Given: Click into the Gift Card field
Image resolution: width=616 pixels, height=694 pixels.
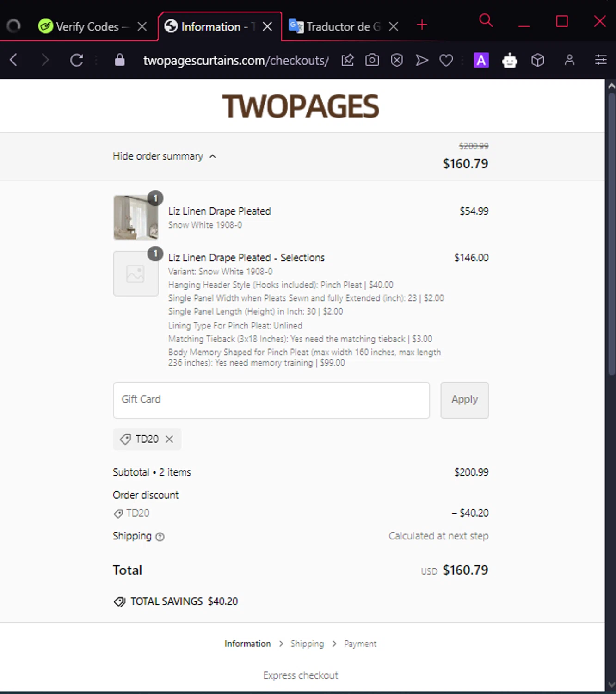Looking at the screenshot, I should tap(271, 400).
